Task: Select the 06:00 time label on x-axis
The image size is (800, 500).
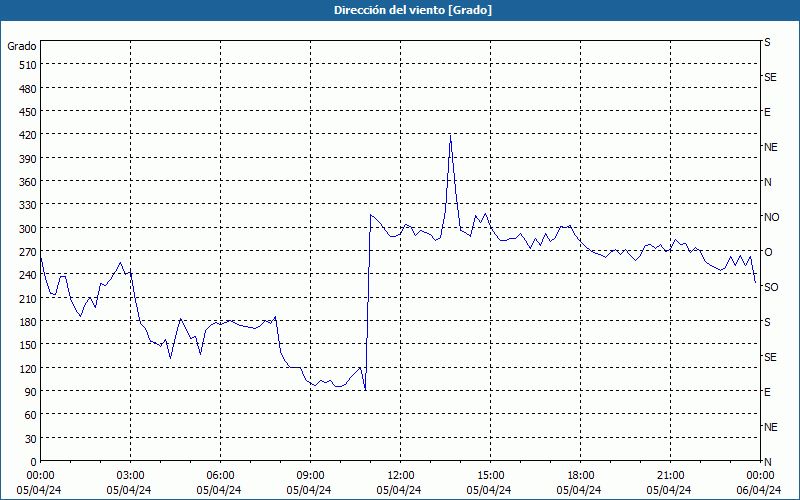Action: coord(220,476)
